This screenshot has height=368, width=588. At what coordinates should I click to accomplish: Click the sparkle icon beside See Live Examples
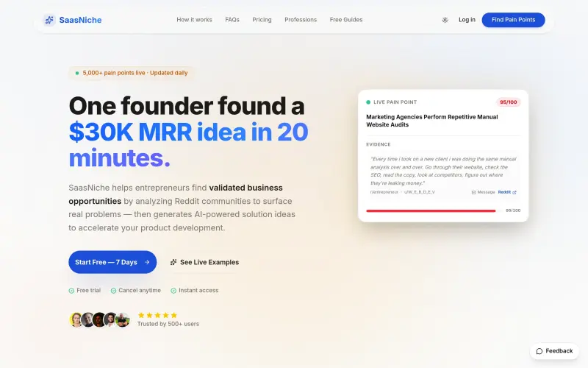(x=173, y=262)
